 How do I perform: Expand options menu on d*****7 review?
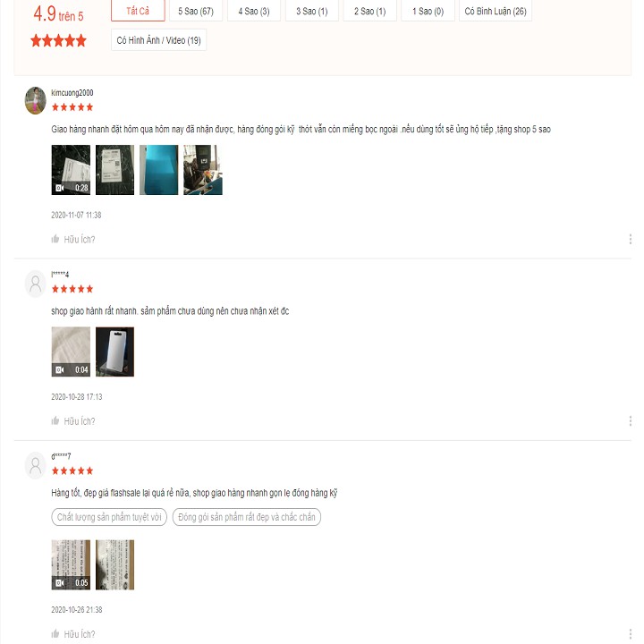(x=630, y=633)
